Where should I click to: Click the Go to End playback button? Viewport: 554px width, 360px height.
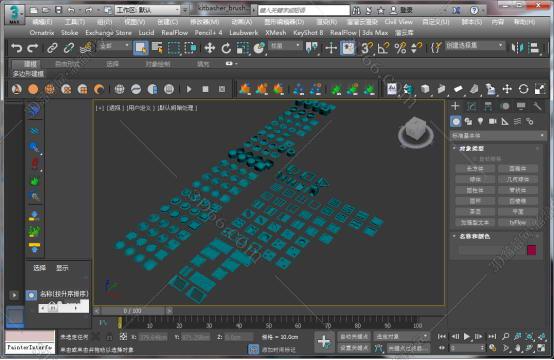point(493,336)
